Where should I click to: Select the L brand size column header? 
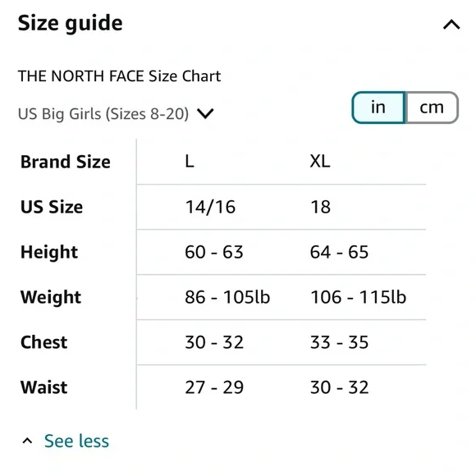pos(190,161)
